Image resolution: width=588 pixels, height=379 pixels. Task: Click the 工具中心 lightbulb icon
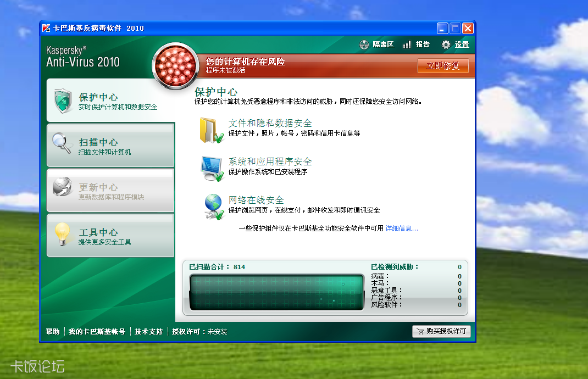(x=63, y=235)
